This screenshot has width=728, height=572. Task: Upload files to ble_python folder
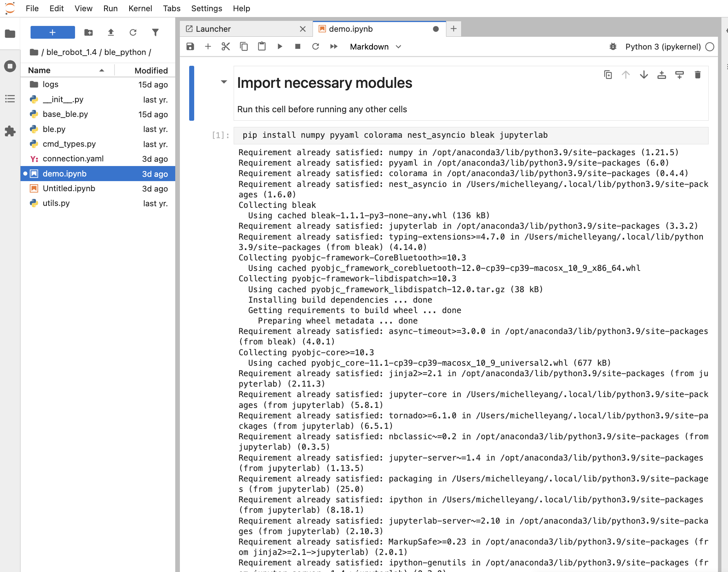pyautogui.click(x=111, y=33)
